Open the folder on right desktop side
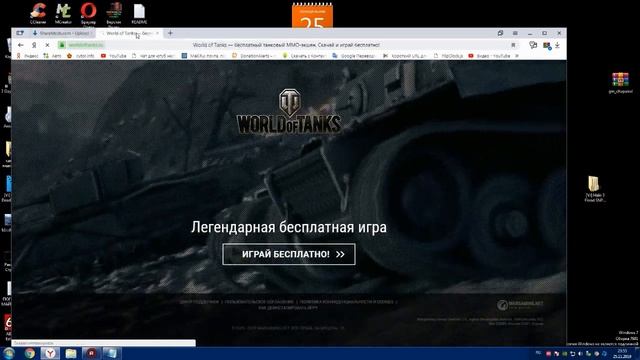The width and height of the screenshot is (640, 360). 594,189
